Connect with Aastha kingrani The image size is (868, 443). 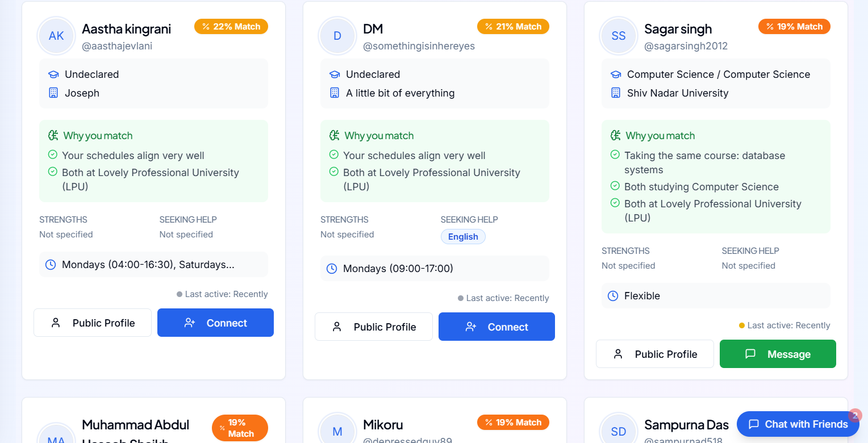point(215,323)
